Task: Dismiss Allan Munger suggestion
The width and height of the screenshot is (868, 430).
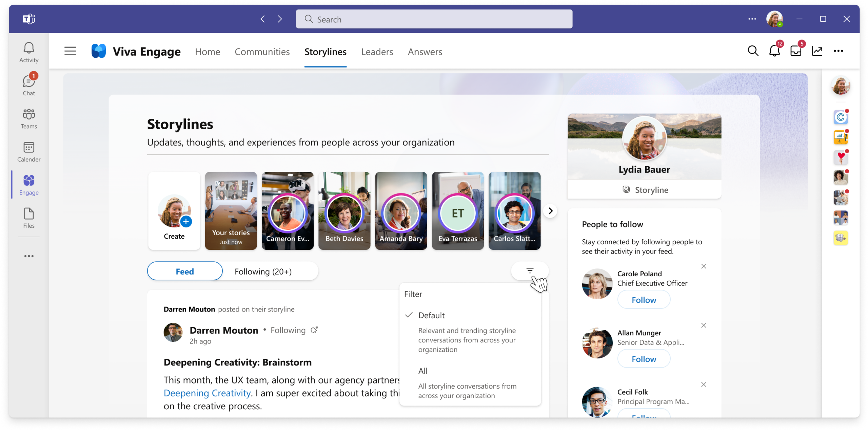Action: (x=704, y=325)
